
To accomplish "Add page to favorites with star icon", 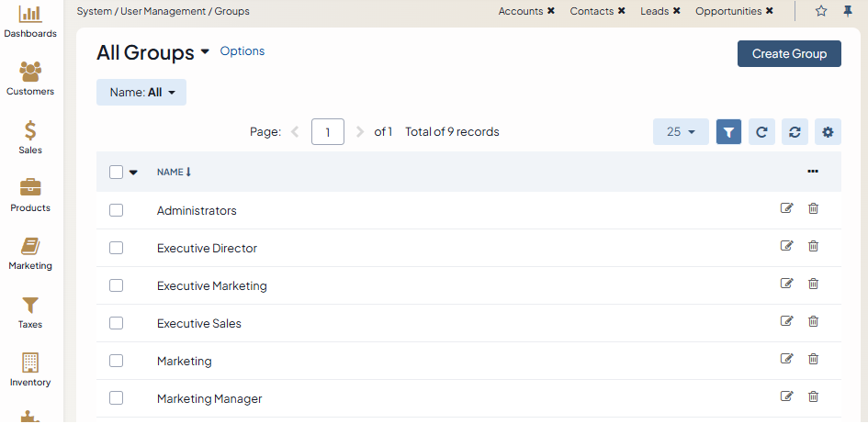I will [821, 11].
